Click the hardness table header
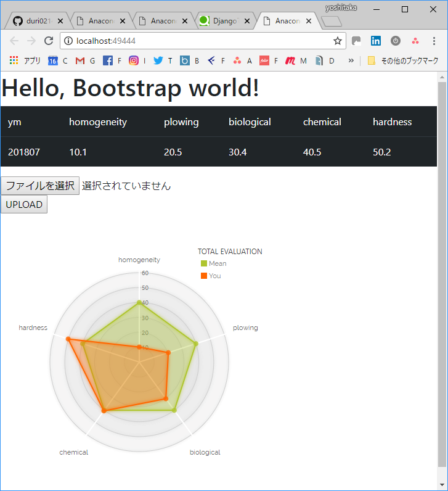The height and width of the screenshot is (491, 448). click(392, 122)
